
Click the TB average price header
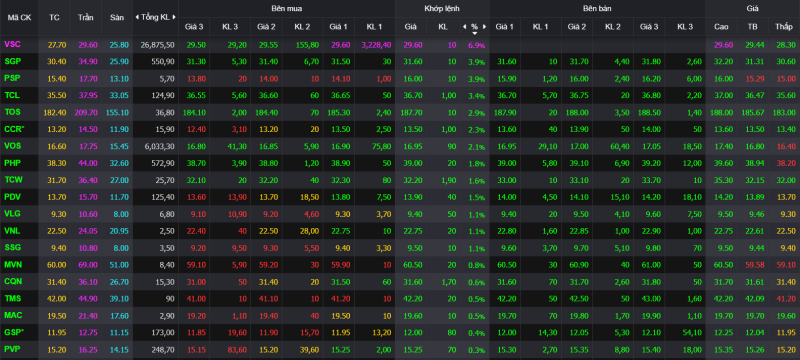(752, 26)
